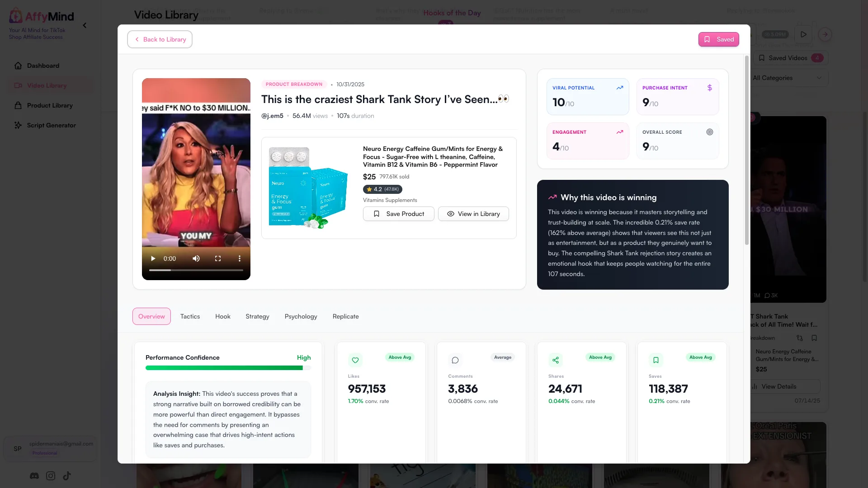
Task: Click the 4.2 star rating badge
Action: point(382,189)
